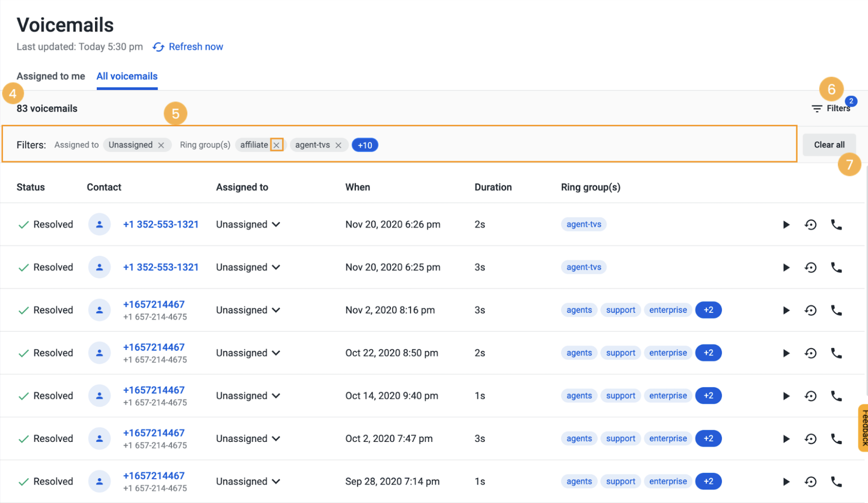Open contact avatar for Nov 20 6:26 pm row

99,224
